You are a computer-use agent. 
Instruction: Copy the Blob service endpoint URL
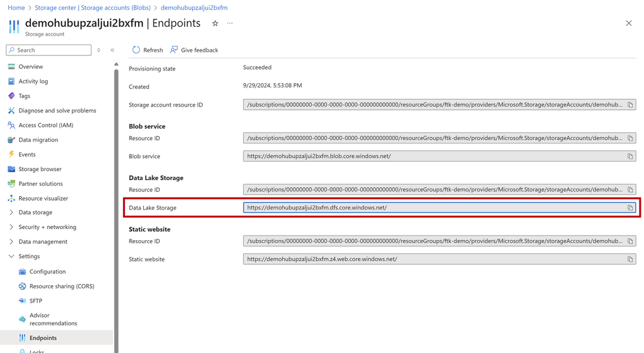(630, 156)
